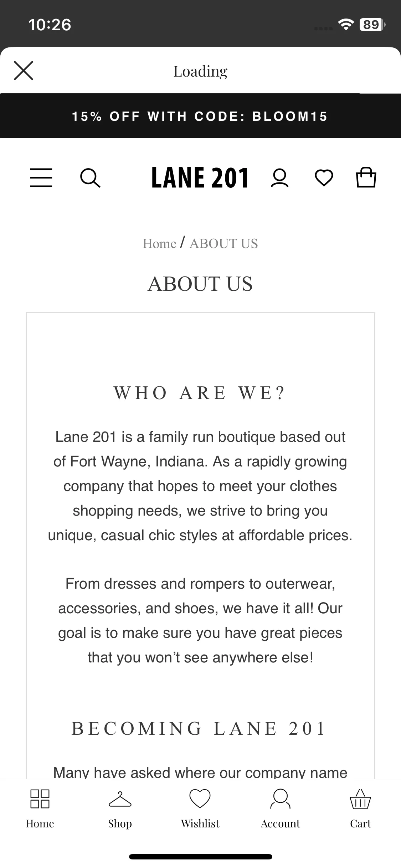Follow the Home breadcrumb link

point(159,244)
